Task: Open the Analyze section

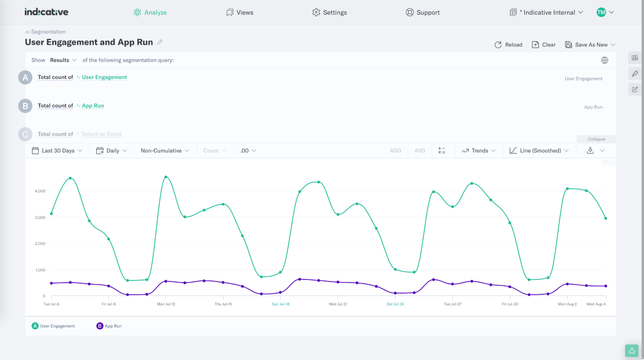Action: pyautogui.click(x=150, y=12)
